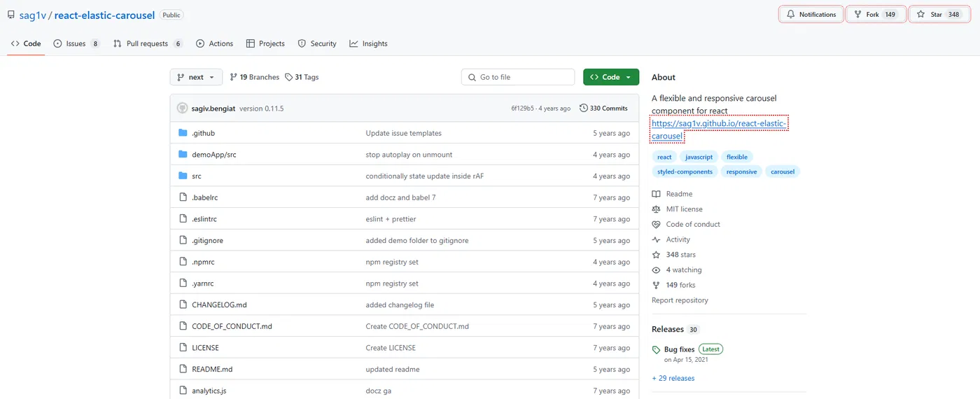The height and width of the screenshot is (399, 980).
Task: Click the Go to file search field
Action: tap(518, 77)
